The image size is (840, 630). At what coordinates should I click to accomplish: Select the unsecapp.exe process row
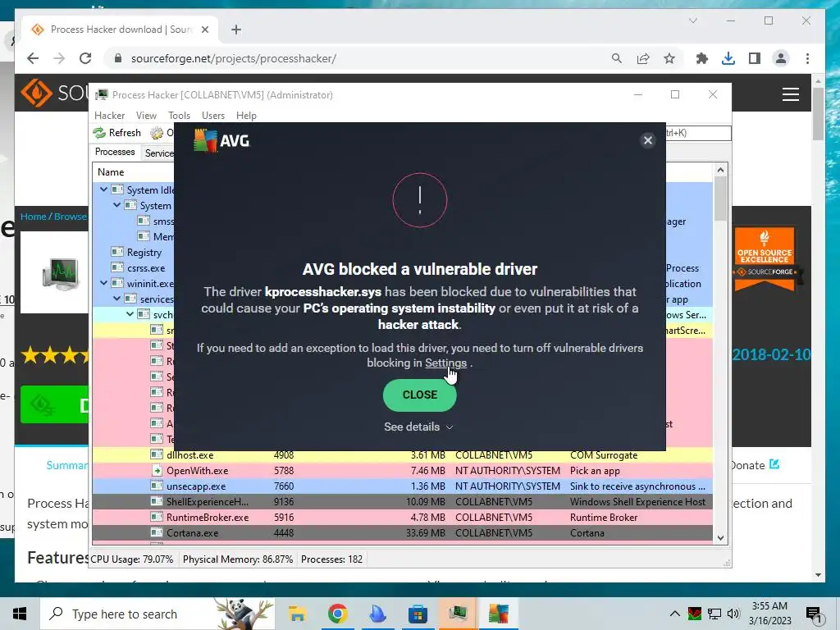(402, 486)
